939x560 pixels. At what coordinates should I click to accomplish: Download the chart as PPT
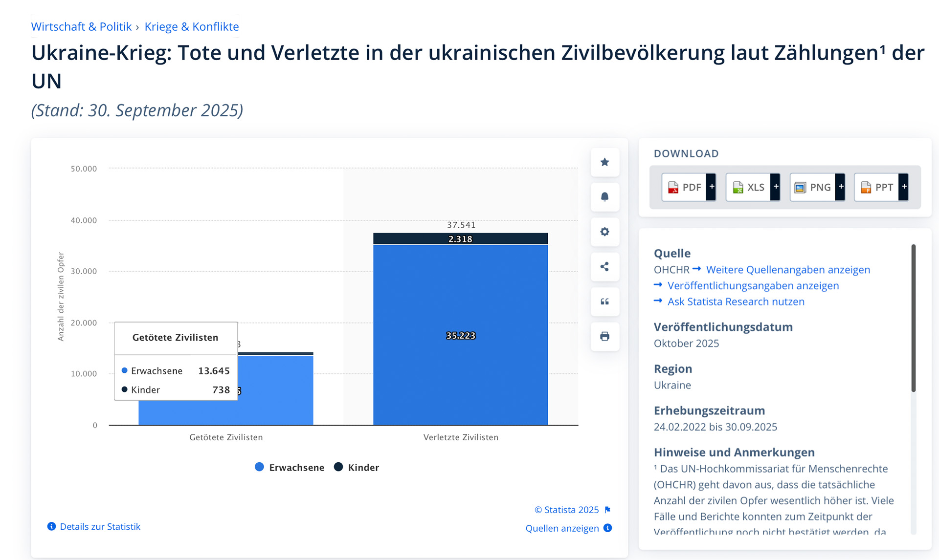[877, 187]
